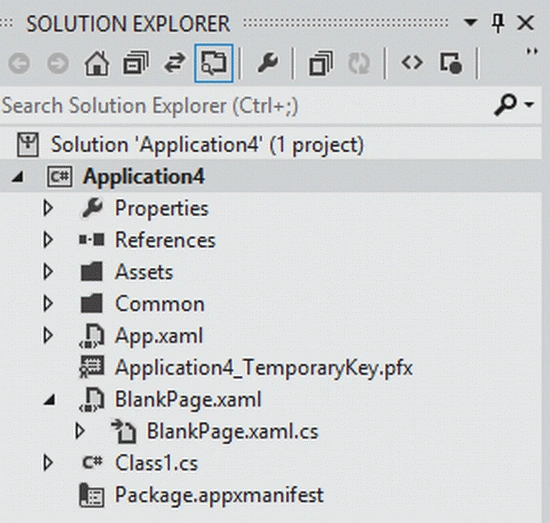Select the Class1.cs file
Image resolution: width=550 pixels, height=523 pixels.
coord(156,463)
